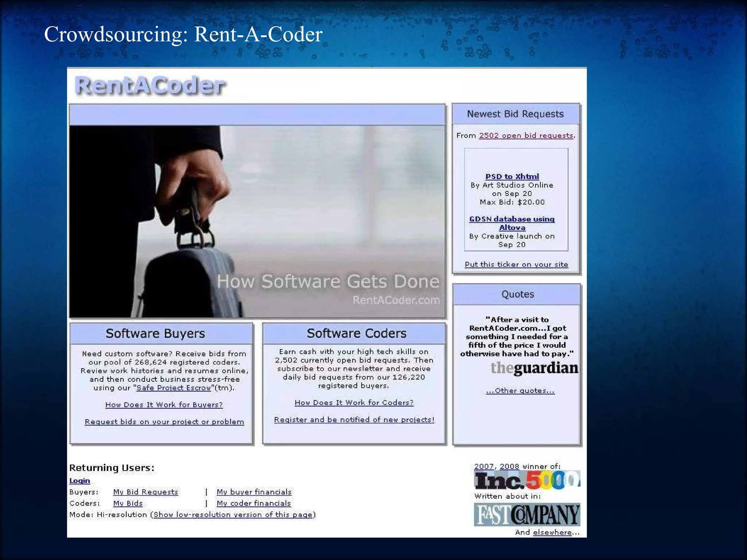Screen dimensions: 747x560
Task: Open 'My Bid Requests' for buyers
Action: 146,492
